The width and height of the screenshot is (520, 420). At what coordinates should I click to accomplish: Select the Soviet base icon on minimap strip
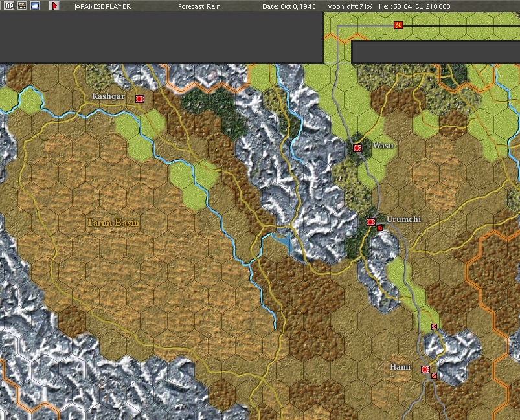398,25
